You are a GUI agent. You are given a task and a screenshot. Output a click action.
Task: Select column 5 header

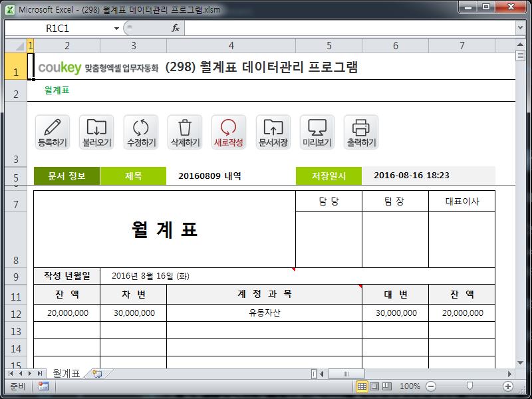[329, 46]
